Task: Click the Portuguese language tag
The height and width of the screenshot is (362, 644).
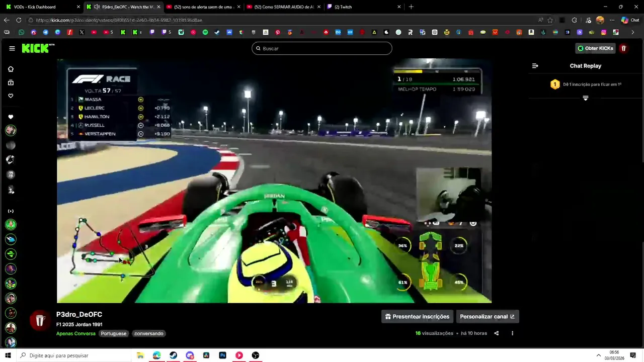Action: pyautogui.click(x=114, y=333)
